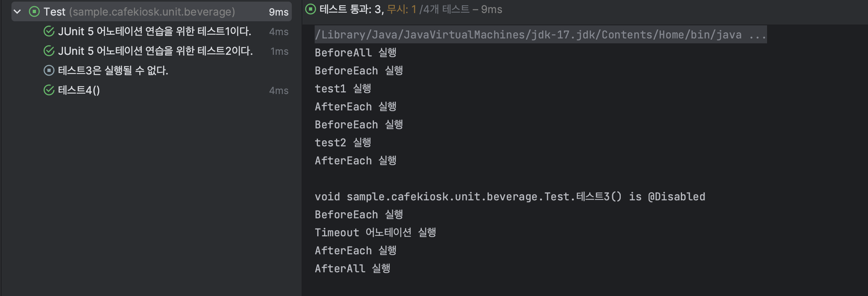Click the @Disabled message console line
This screenshot has height=296, width=868.
coord(510,197)
